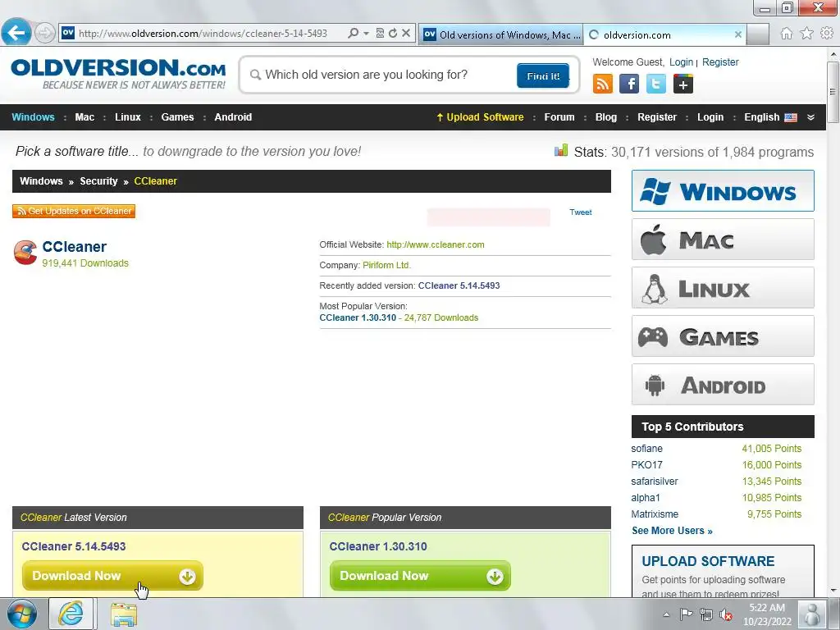This screenshot has height=630, width=840.
Task: Click the browser forward arrow button
Action: 45,33
